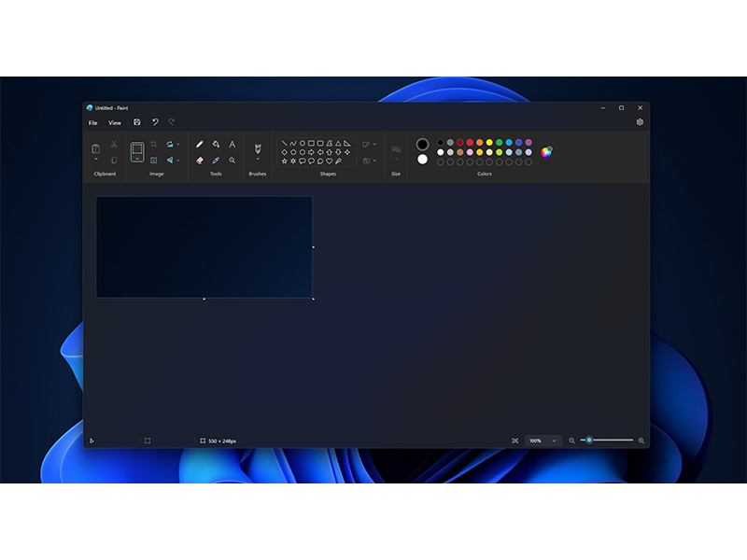Open the File menu
Viewport: 747px width, 560px height.
[92, 123]
